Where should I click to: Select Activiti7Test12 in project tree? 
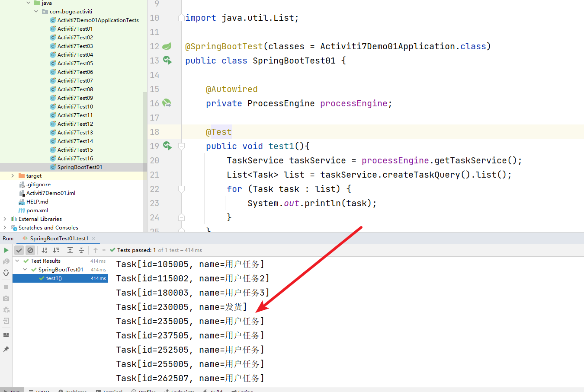click(75, 124)
